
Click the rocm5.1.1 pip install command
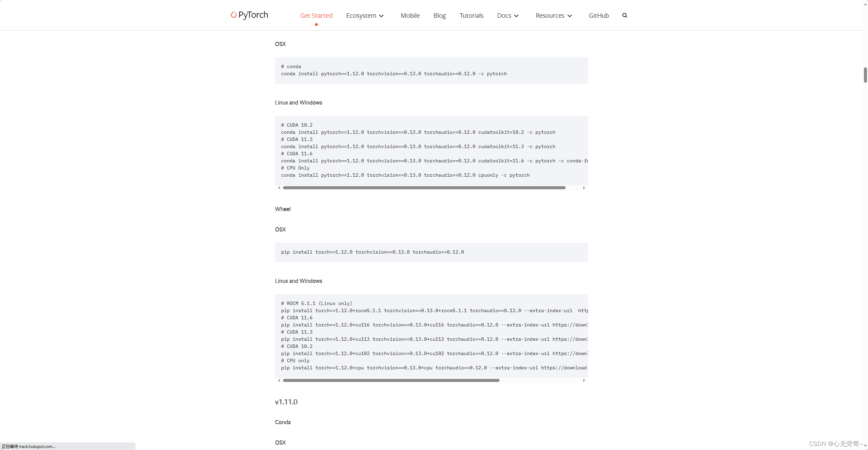tap(434, 310)
